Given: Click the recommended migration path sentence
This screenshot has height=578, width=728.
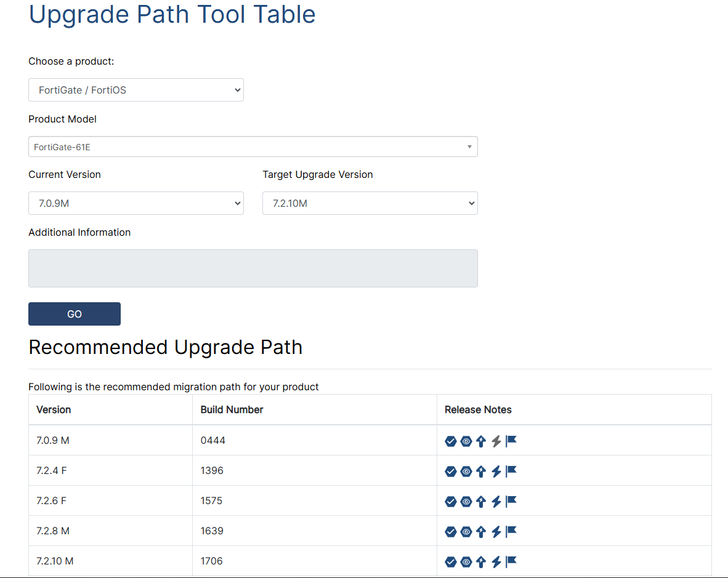Looking at the screenshot, I should (173, 387).
